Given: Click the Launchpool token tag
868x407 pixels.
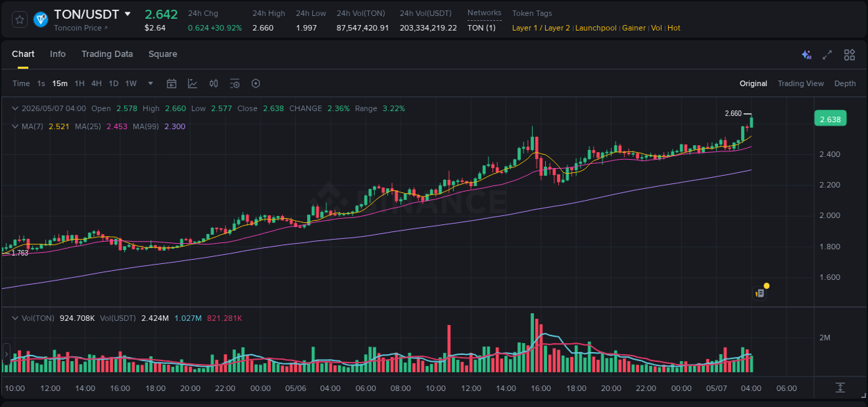Looking at the screenshot, I should coord(596,28).
